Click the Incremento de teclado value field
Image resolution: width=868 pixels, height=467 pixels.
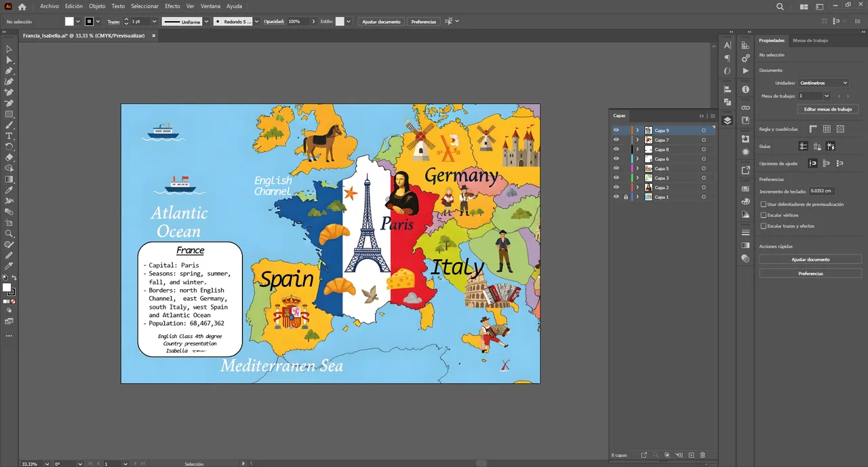pos(823,191)
